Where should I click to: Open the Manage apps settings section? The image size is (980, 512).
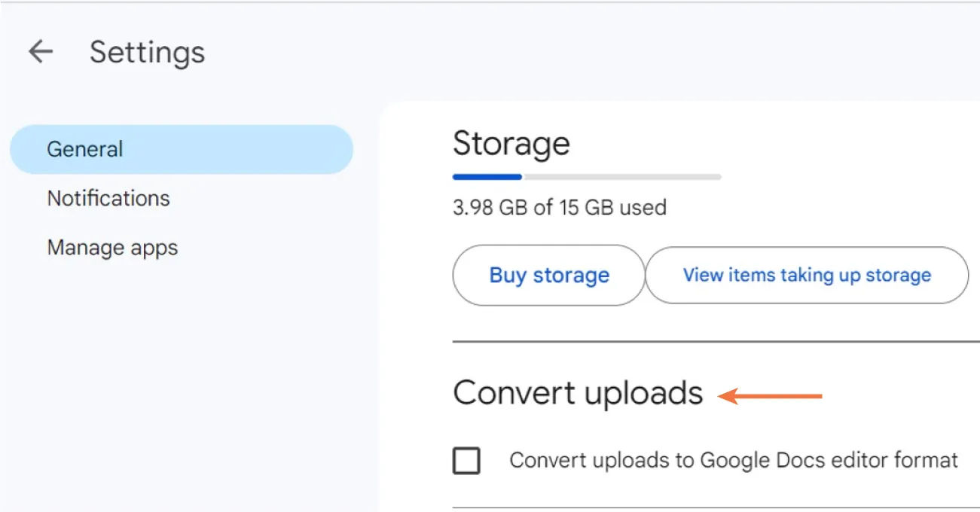tap(112, 247)
